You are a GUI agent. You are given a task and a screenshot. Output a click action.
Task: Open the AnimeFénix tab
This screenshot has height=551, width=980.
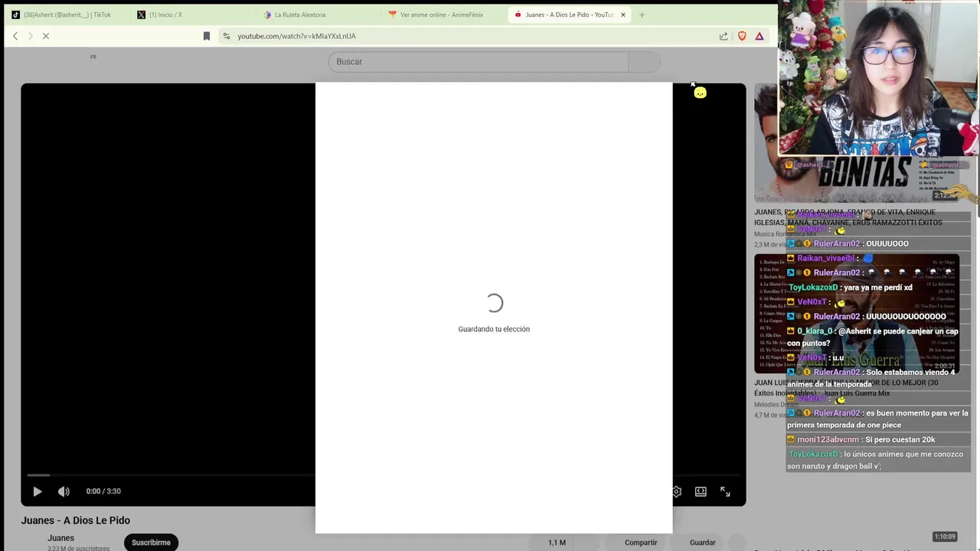443,15
